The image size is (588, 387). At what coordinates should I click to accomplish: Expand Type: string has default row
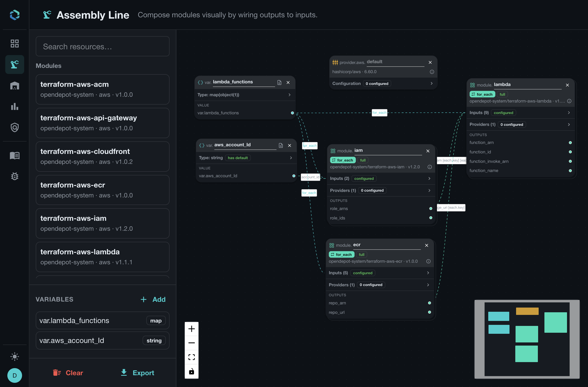(x=246, y=158)
